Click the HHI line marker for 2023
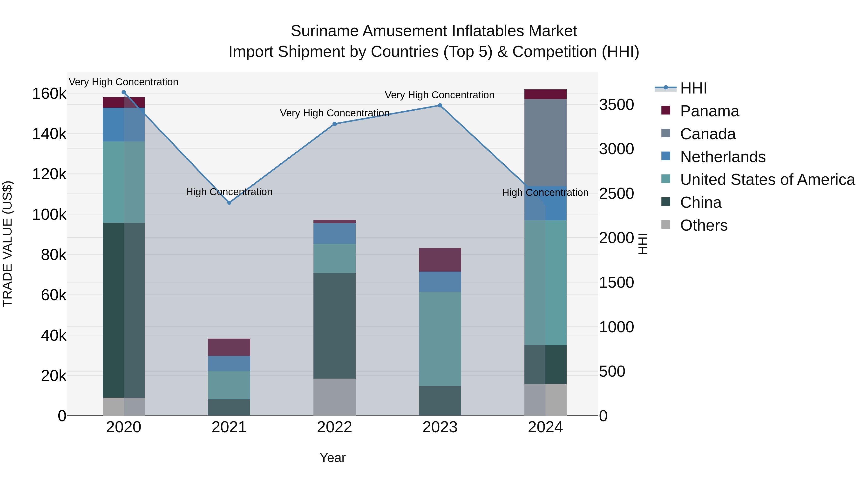This screenshot has width=868, height=488. point(440,105)
